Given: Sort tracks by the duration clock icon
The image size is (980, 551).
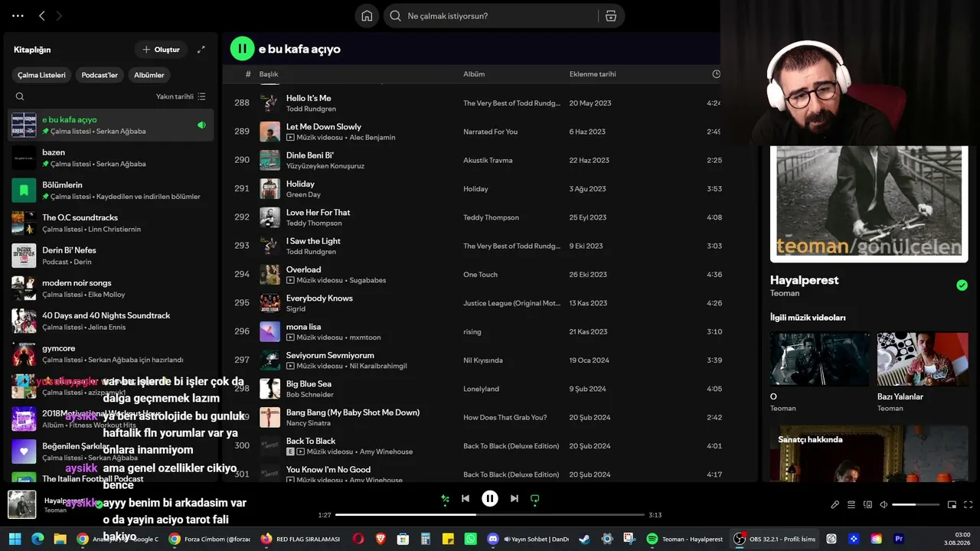Looking at the screenshot, I should coord(717,74).
